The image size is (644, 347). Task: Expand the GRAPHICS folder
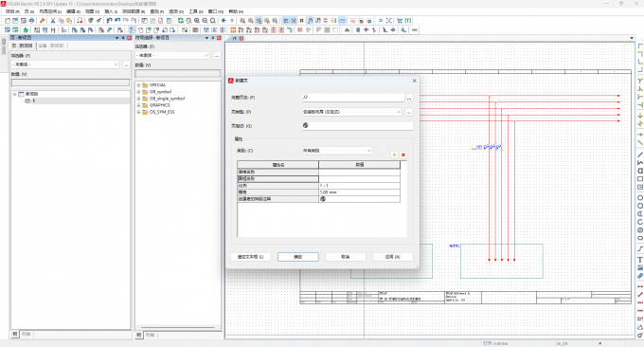pos(138,105)
